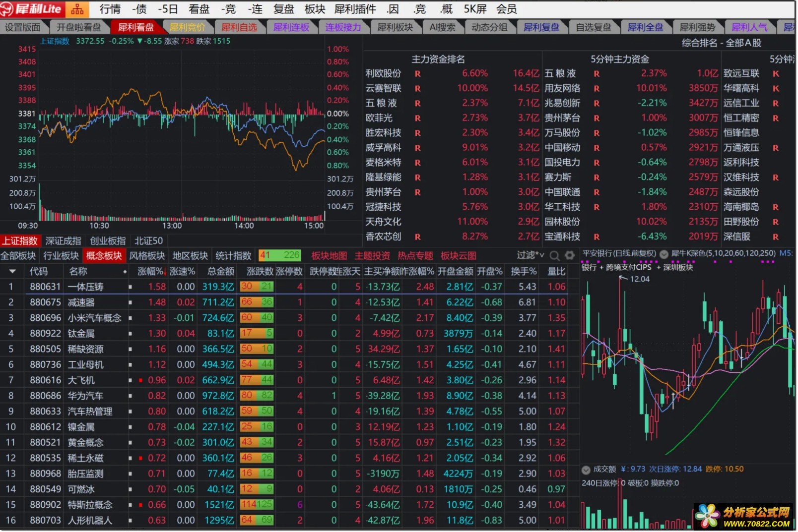Sort by the 量比 column header
The image size is (798, 532).
tap(556, 271)
